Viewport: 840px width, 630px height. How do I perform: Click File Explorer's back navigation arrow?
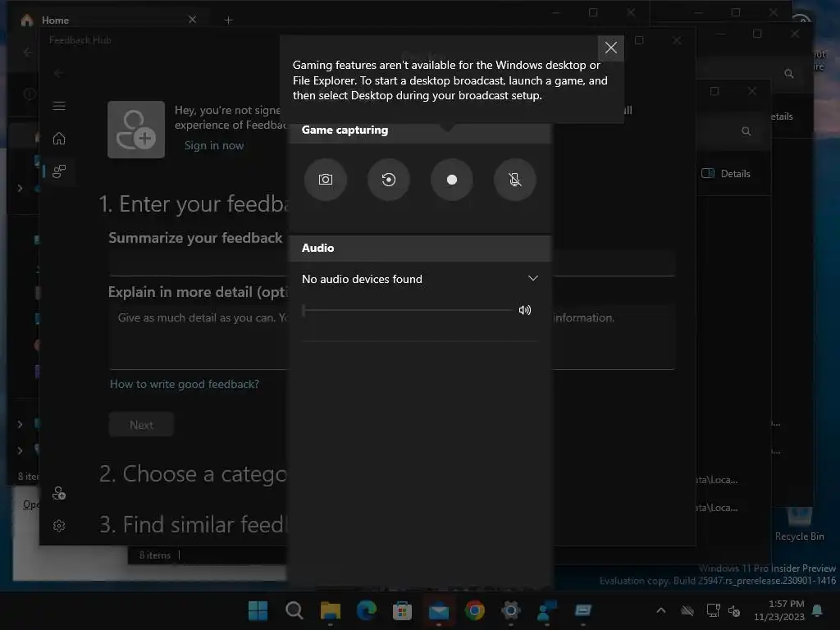click(x=28, y=52)
